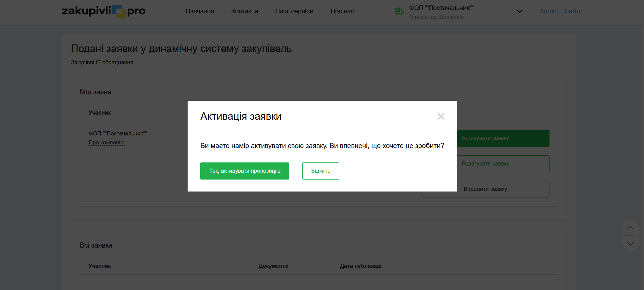Viewport: 644px width, 290px height.
Task: Confirm with Так, активувати пропозицію
Action: 244,171
